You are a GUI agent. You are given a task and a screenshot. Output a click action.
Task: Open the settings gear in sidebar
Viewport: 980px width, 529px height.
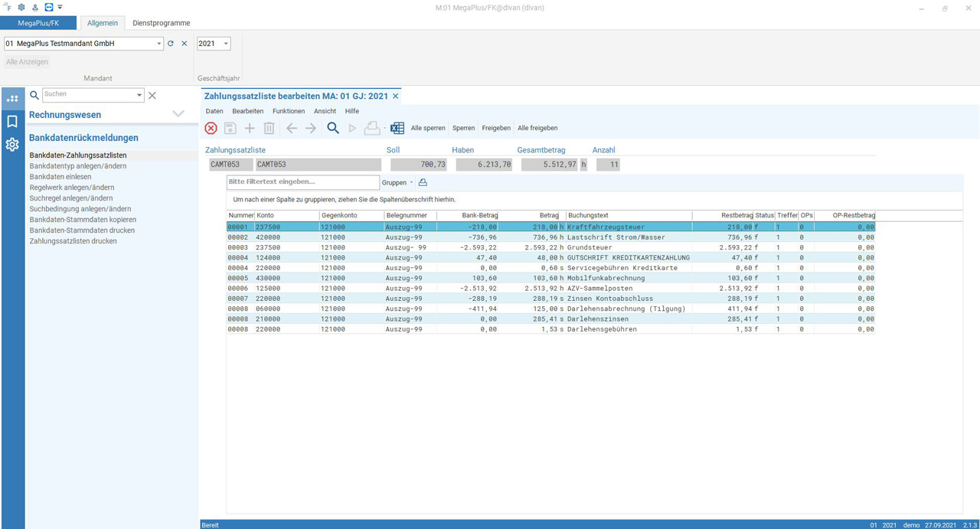pos(12,144)
